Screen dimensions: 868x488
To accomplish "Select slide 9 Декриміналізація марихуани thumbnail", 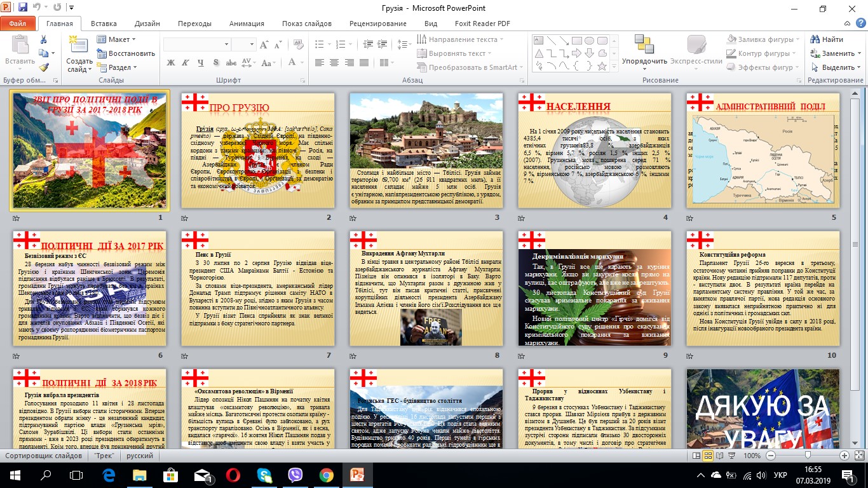I will point(595,288).
